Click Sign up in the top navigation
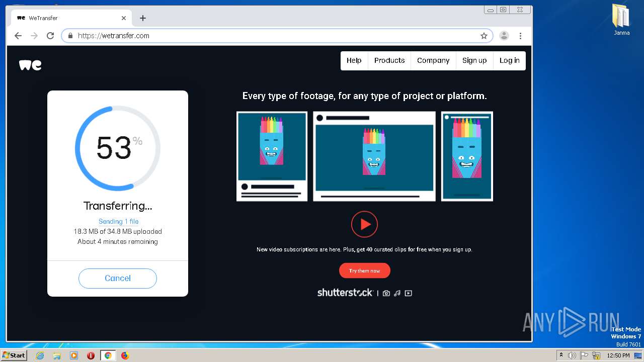The width and height of the screenshot is (644, 362). [x=474, y=60]
